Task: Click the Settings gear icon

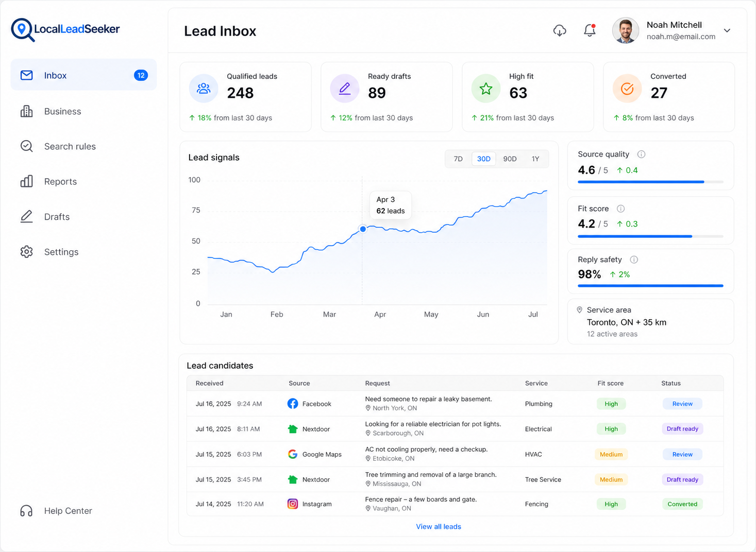Action: [x=27, y=252]
